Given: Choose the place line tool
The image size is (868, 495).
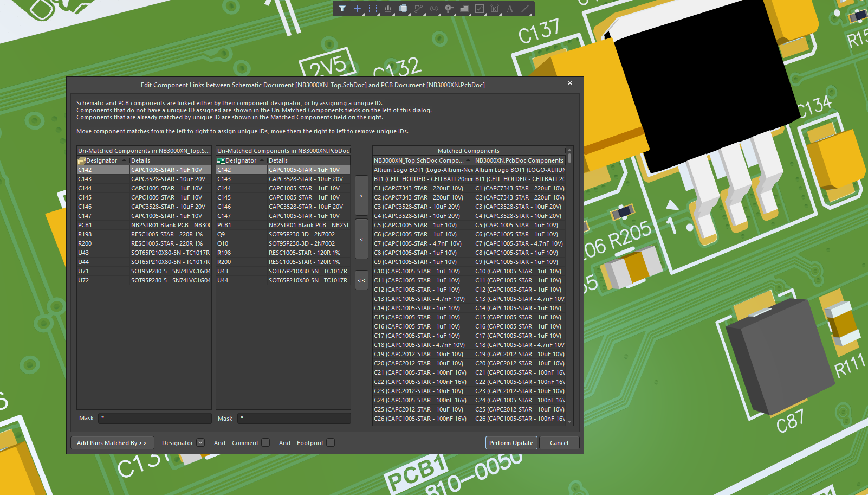Looking at the screenshot, I should click(x=525, y=9).
